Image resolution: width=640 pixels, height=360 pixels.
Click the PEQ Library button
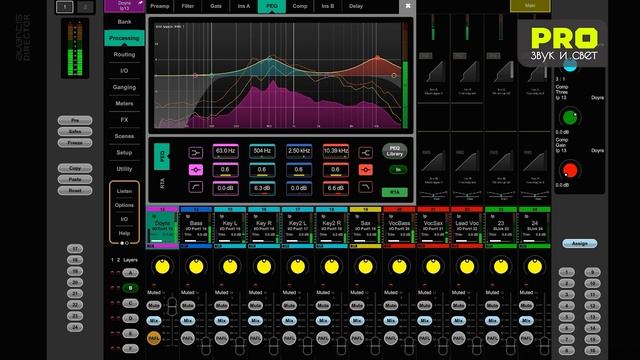[394, 151]
